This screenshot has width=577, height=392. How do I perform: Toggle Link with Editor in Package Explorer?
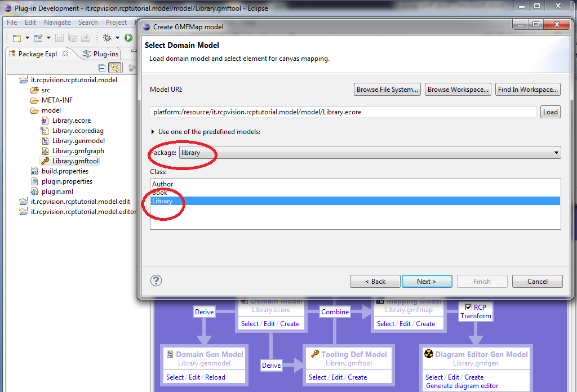115,68
